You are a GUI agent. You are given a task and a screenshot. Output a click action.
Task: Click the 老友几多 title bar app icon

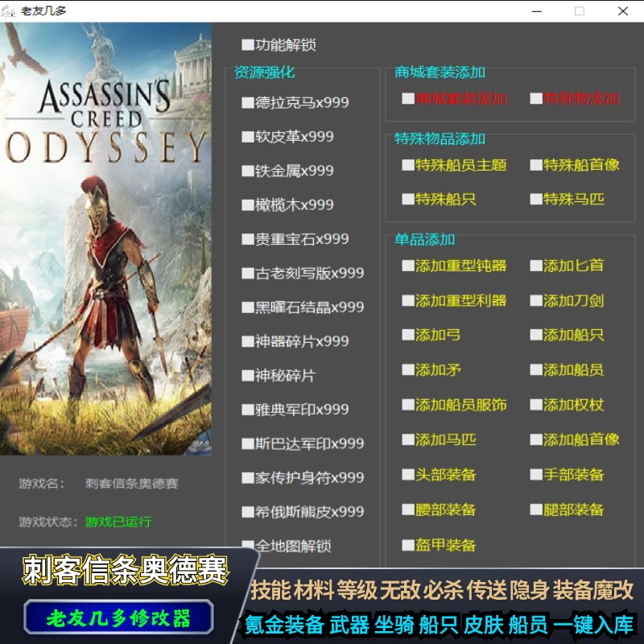click(x=10, y=11)
